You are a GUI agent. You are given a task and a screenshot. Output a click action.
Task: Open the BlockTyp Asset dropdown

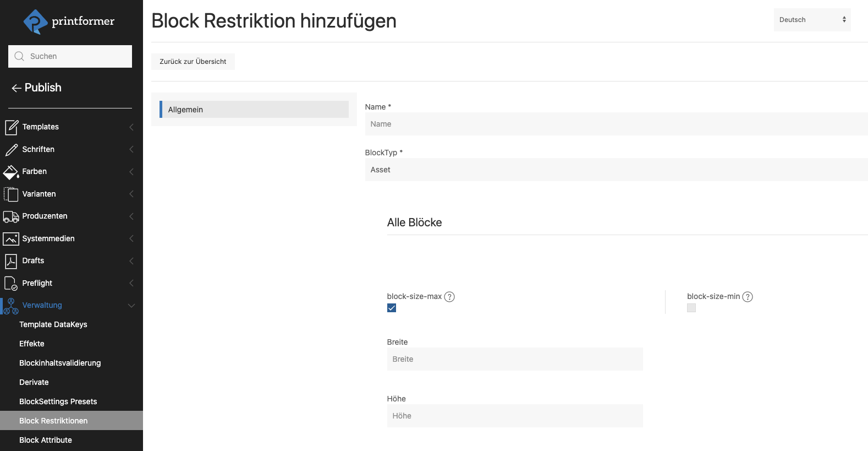[x=616, y=170]
